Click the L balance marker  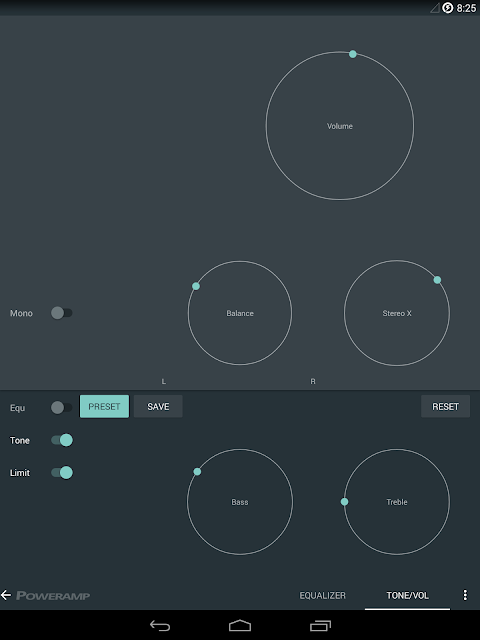pos(164,382)
